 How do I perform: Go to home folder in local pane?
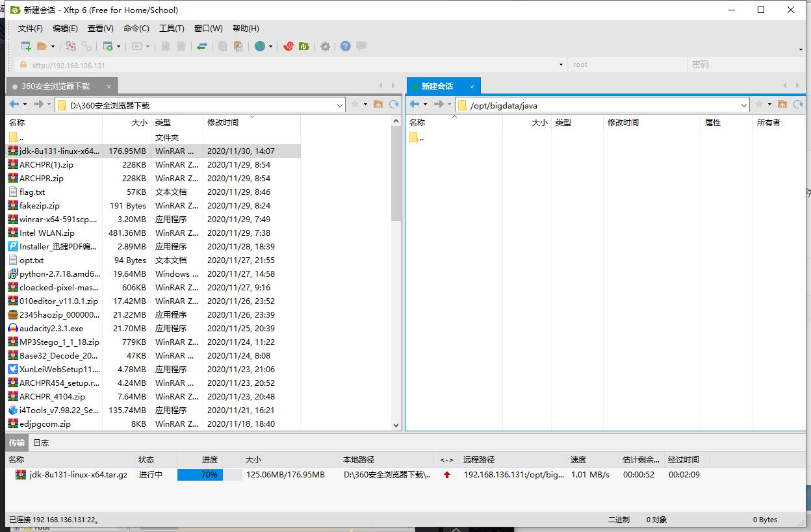pos(378,105)
